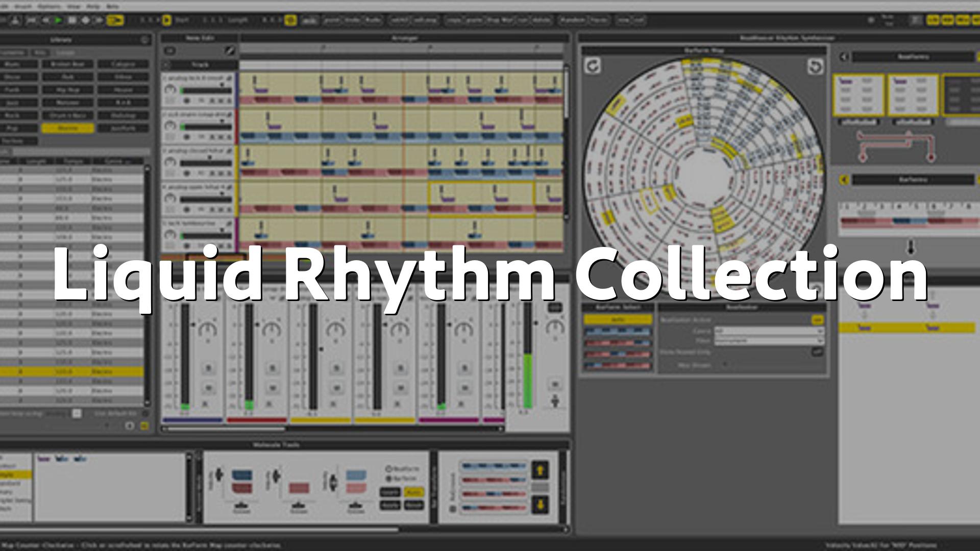Screen dimensions: 980x551
Task: Select the BeatForm radio option in Molecule Tools
Action: 388,468
